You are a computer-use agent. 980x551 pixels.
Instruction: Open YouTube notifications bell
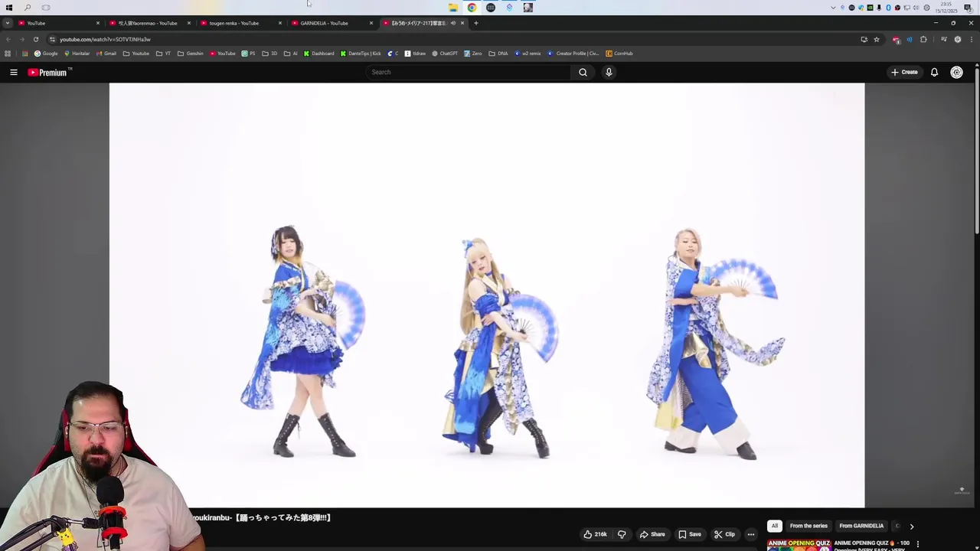pyautogui.click(x=934, y=72)
